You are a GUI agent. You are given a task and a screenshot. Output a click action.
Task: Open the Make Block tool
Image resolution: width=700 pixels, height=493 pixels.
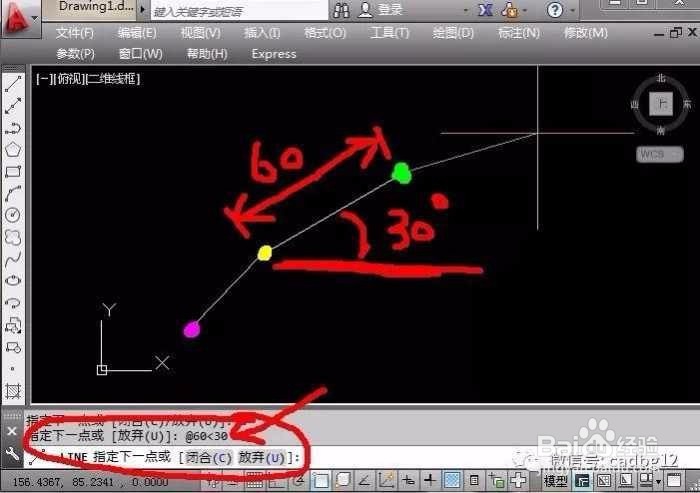[x=13, y=347]
